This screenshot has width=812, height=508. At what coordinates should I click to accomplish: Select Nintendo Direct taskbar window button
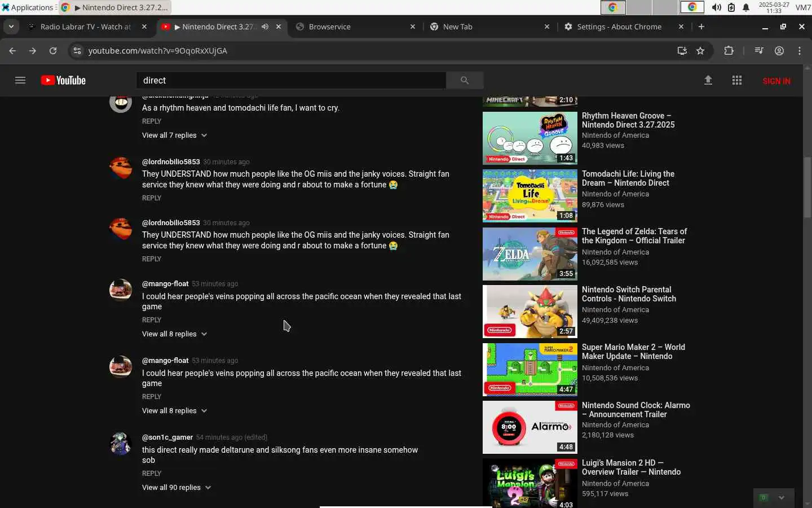pos(115,7)
